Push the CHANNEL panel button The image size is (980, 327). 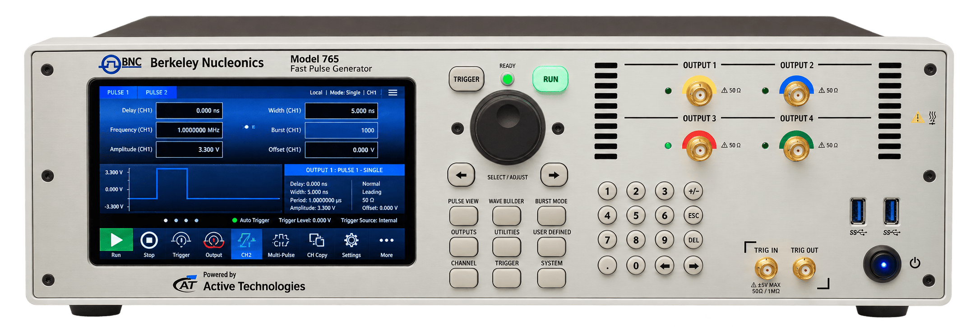pyautogui.click(x=464, y=278)
